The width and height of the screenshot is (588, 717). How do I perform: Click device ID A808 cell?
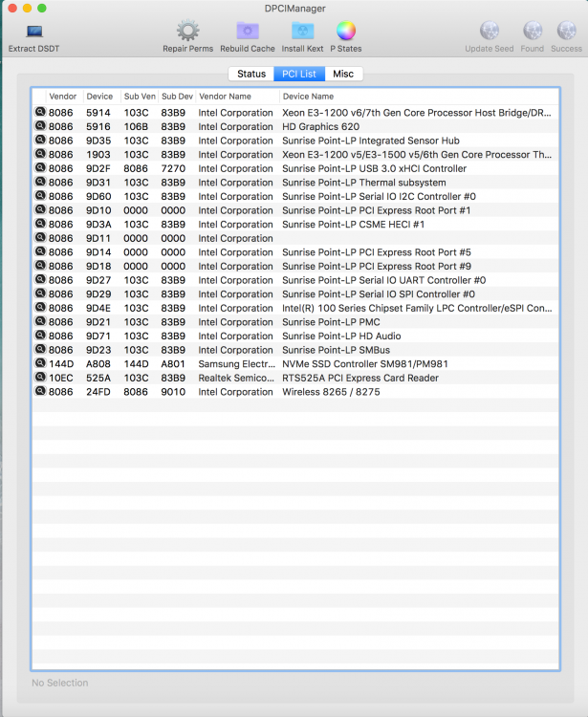coord(98,364)
